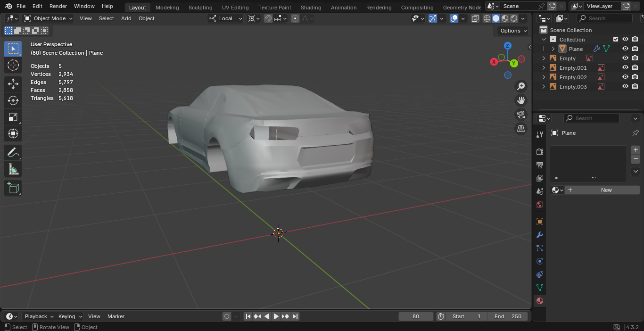Hide the Empty.003 object in viewport
This screenshot has height=331, width=644.
(625, 86)
